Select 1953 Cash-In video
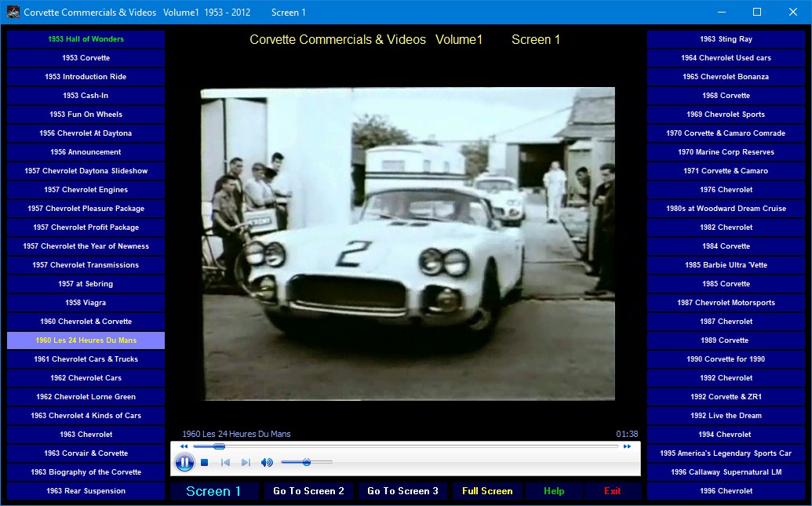The width and height of the screenshot is (812, 506). (86, 95)
